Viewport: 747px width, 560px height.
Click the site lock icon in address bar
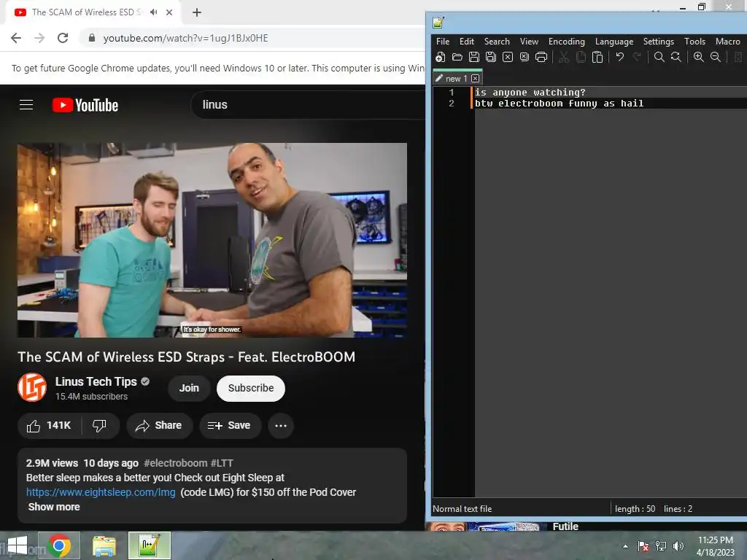pyautogui.click(x=92, y=38)
